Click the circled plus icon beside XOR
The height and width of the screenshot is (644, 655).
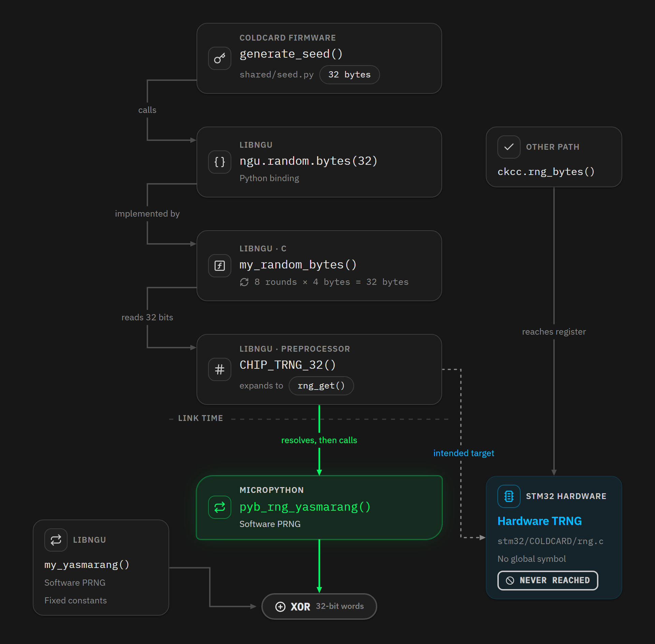click(x=280, y=607)
